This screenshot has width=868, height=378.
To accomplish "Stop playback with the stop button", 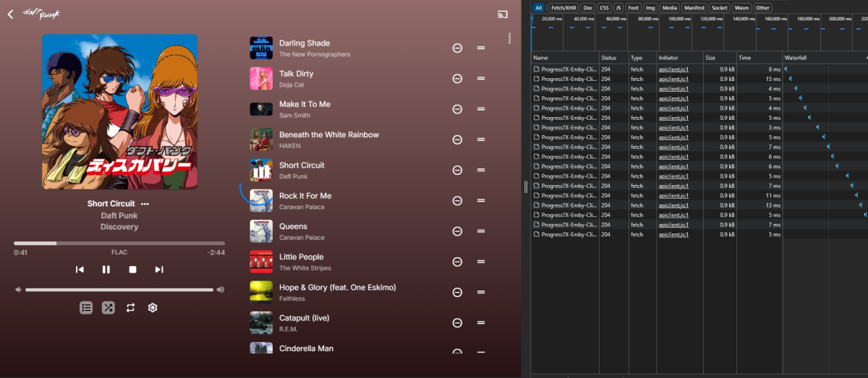I will [132, 270].
